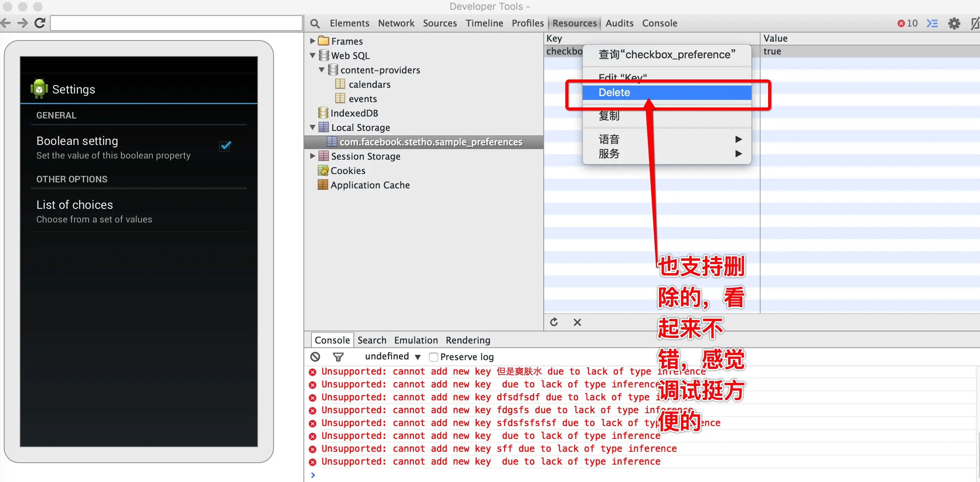Switch to the Network tab
The image size is (980, 482).
pyautogui.click(x=396, y=23)
